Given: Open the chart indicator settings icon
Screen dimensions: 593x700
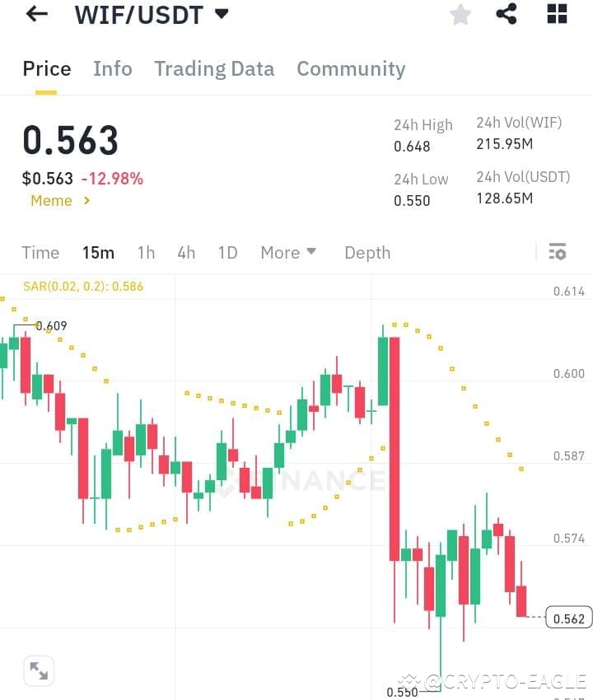Looking at the screenshot, I should [x=558, y=252].
